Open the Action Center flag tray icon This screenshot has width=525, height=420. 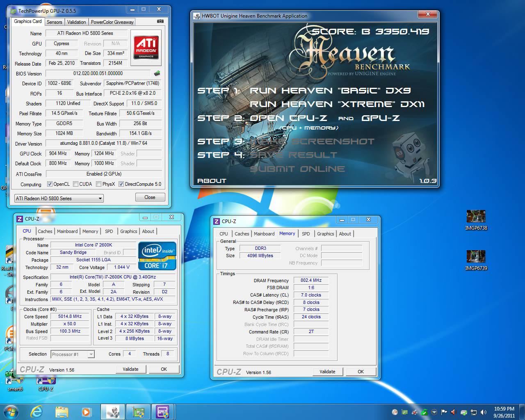pos(444,412)
